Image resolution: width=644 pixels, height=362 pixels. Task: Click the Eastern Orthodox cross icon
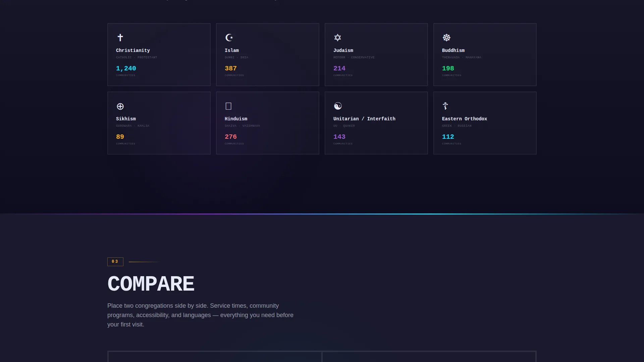pyautogui.click(x=445, y=106)
